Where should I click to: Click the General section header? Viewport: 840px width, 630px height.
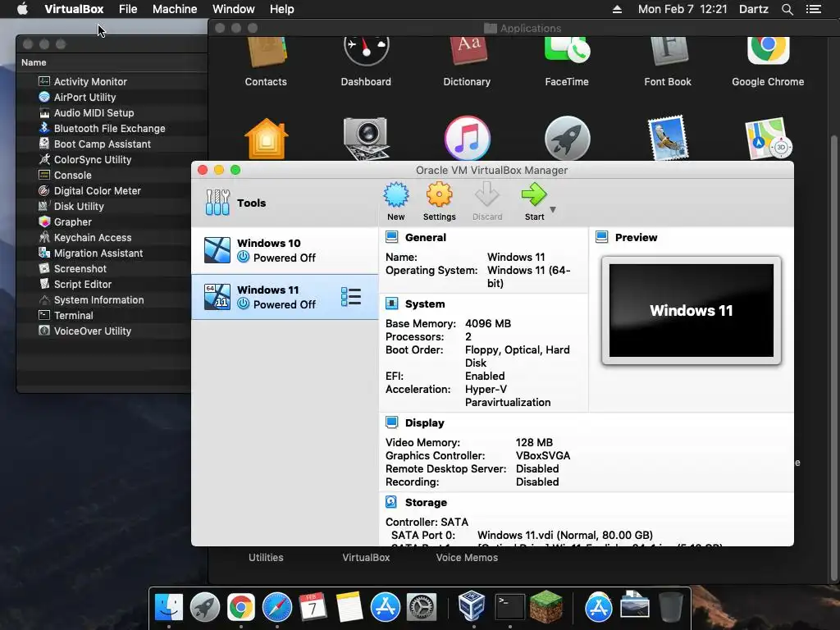(426, 237)
